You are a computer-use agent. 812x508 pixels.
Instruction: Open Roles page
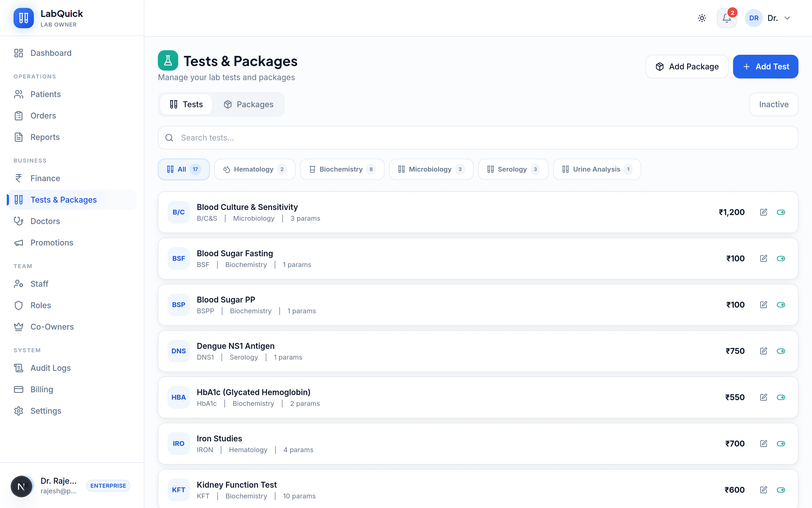tap(72, 305)
